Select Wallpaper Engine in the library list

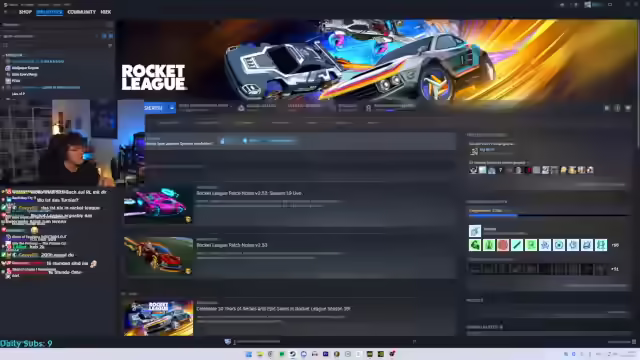25,68
